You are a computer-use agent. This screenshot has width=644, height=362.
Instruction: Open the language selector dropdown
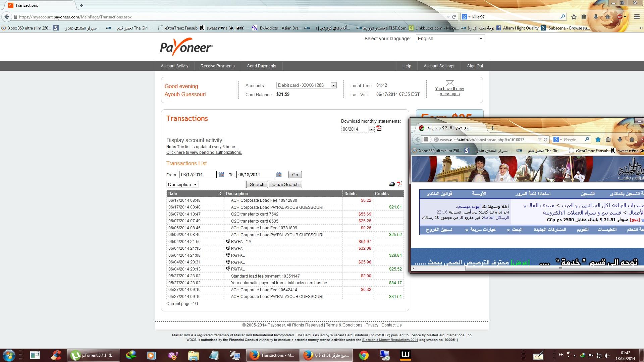450,39
